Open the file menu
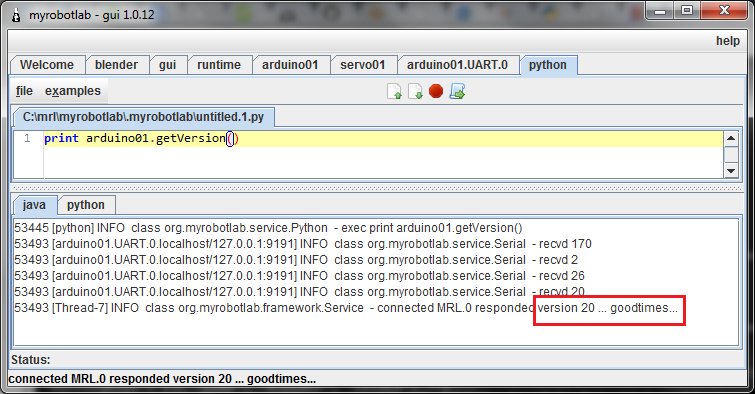 pos(24,91)
